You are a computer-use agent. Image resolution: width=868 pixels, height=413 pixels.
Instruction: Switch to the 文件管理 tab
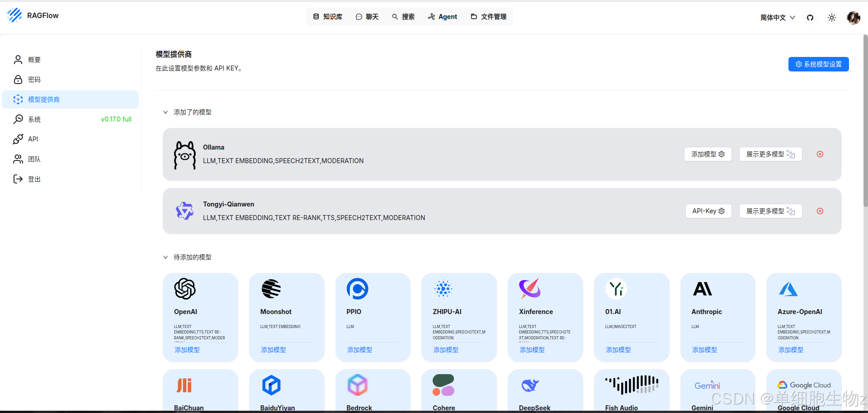pos(489,17)
